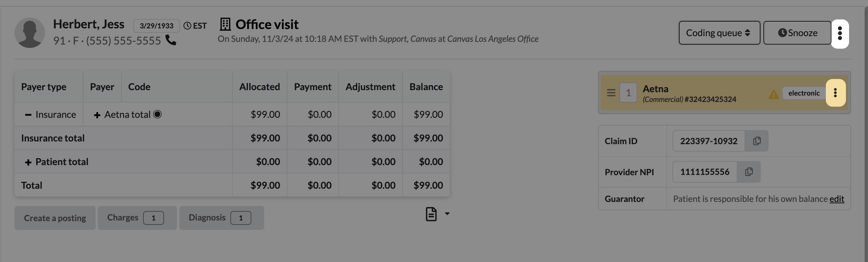Copy the Provider NPI number
This screenshot has height=262, width=868.
pyautogui.click(x=749, y=172)
